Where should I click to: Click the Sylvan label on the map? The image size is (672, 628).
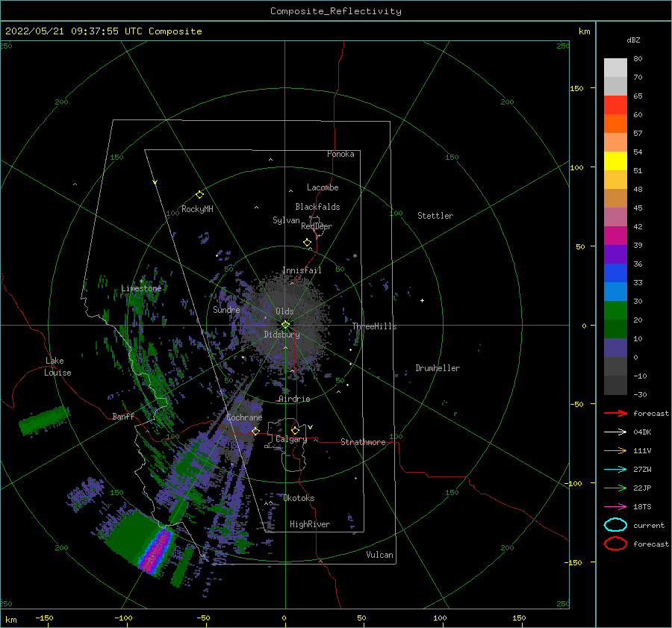pos(286,220)
